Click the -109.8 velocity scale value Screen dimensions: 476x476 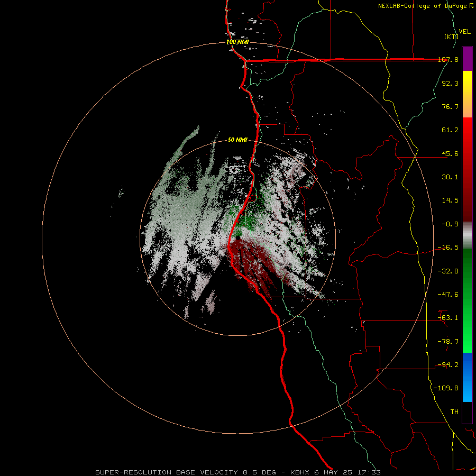(446, 388)
